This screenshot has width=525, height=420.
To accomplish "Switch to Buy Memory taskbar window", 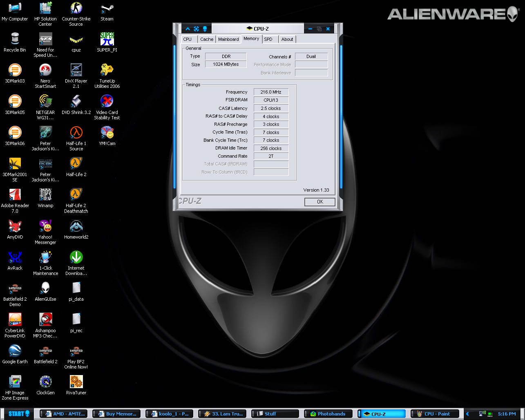I will [116, 414].
